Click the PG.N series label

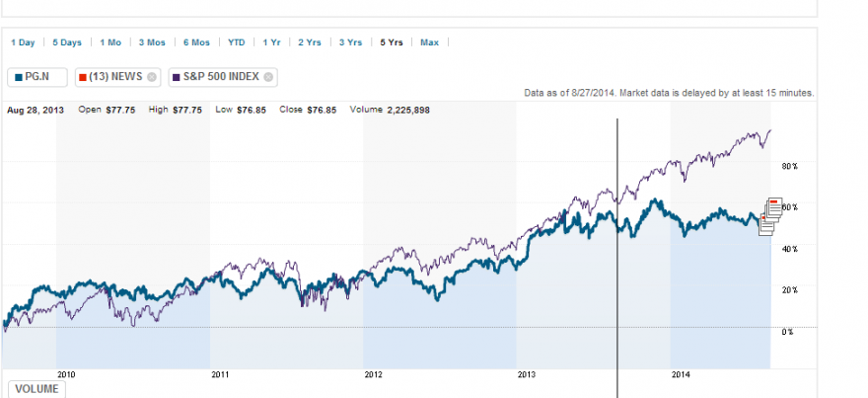tap(37, 77)
